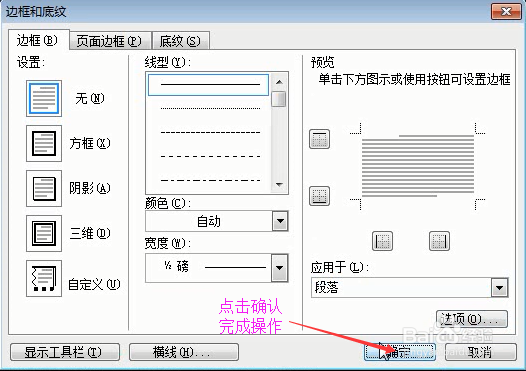Image resolution: width=526 pixels, height=371 pixels.
Task: Choose the dotted line style
Action: [210, 108]
